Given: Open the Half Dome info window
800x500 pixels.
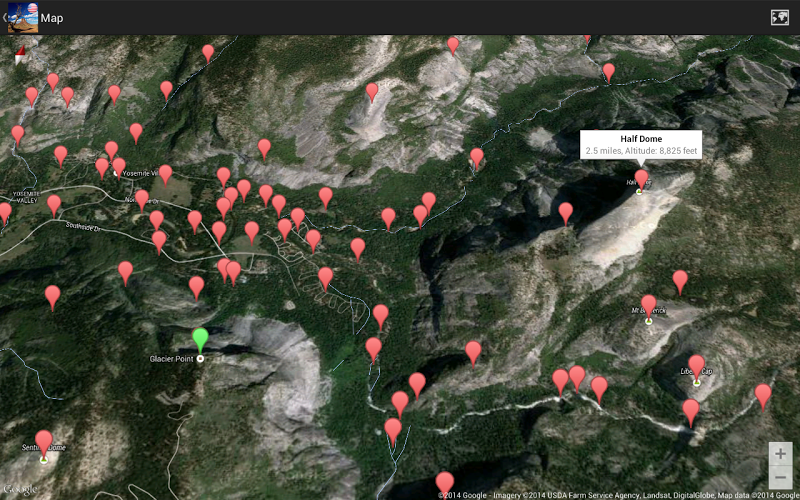Looking at the screenshot, I should (641, 145).
